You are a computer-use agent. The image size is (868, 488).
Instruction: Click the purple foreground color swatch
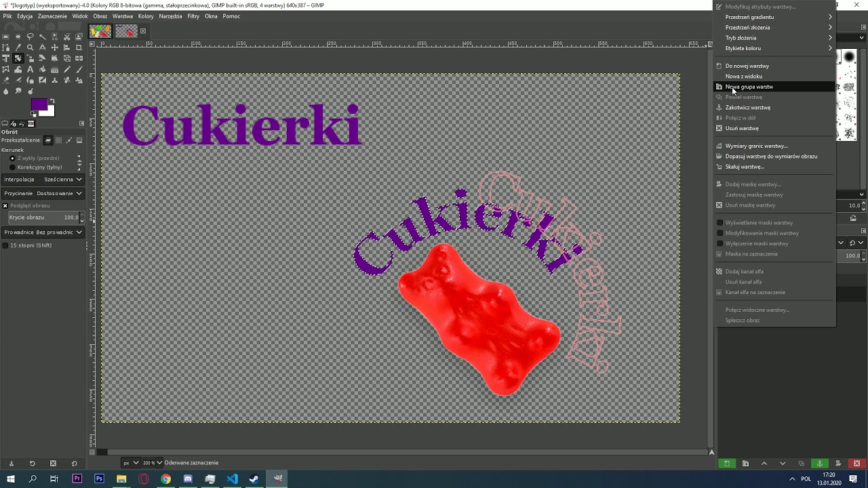click(x=38, y=104)
